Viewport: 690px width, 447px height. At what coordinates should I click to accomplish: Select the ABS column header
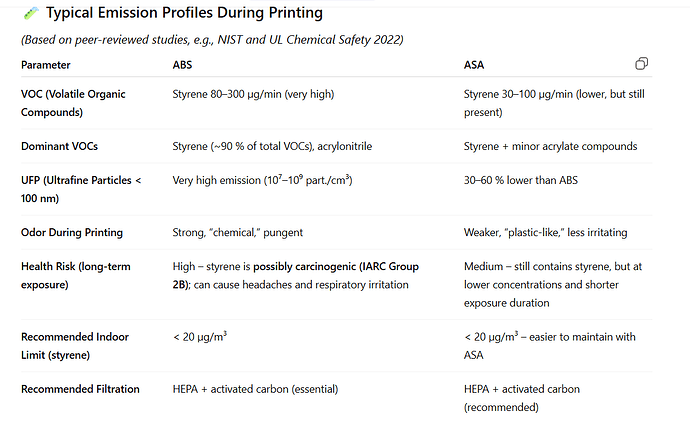click(182, 65)
